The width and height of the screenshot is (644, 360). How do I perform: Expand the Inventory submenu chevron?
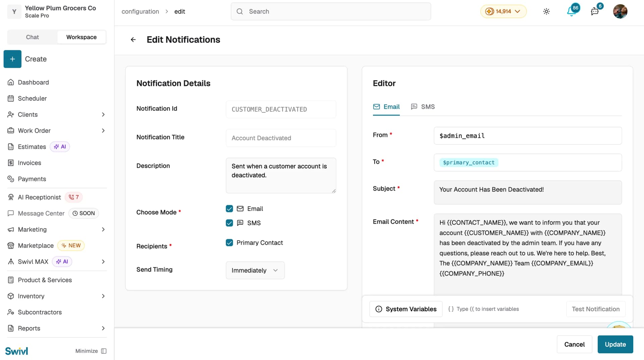coord(103,296)
